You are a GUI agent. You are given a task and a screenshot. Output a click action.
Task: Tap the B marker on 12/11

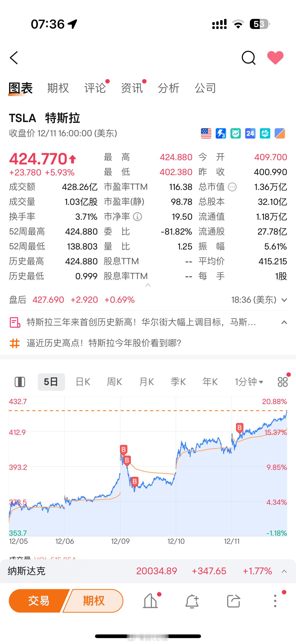[240, 428]
